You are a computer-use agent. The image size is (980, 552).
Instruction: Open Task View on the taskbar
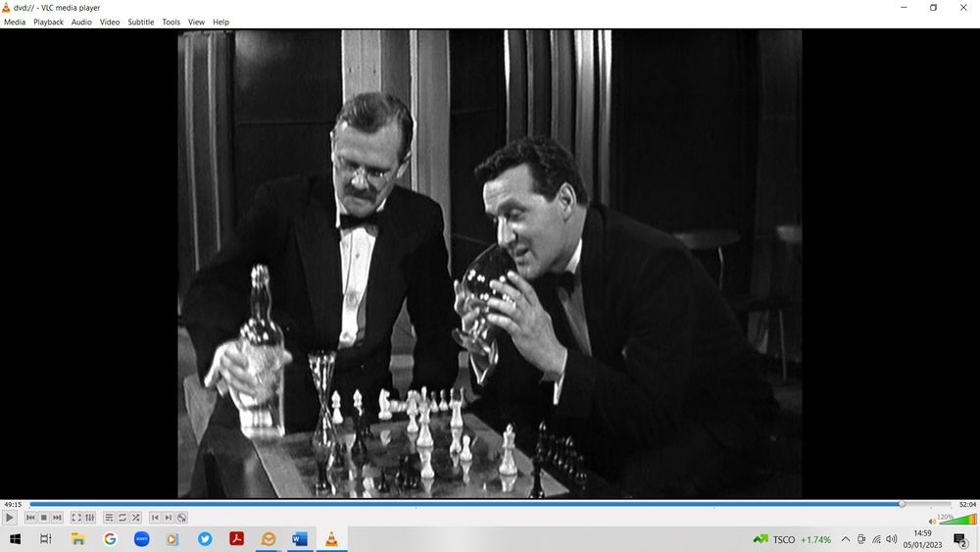click(x=46, y=539)
